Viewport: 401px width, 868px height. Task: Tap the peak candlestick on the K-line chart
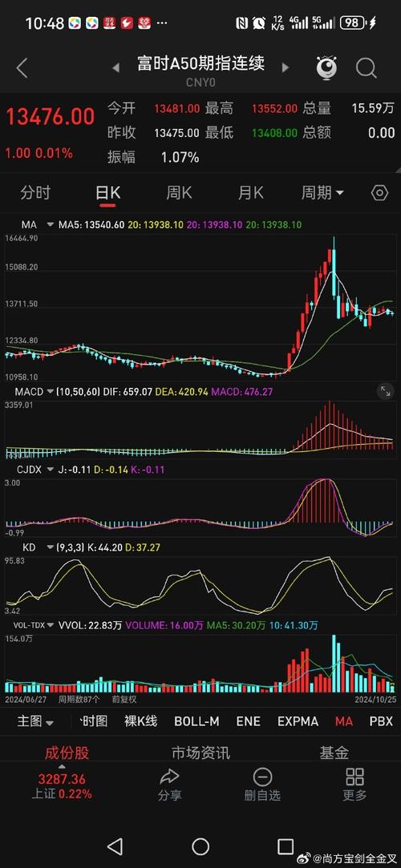click(x=334, y=266)
